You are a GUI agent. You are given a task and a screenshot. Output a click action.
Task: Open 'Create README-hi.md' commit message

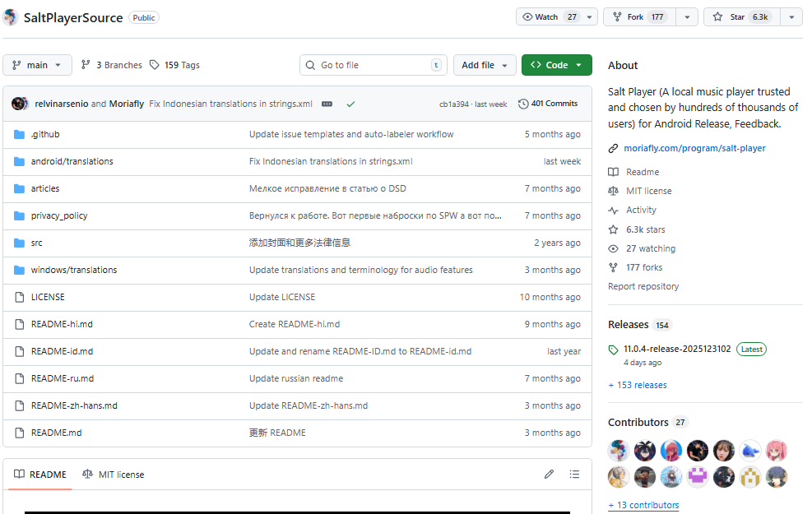[x=295, y=324]
